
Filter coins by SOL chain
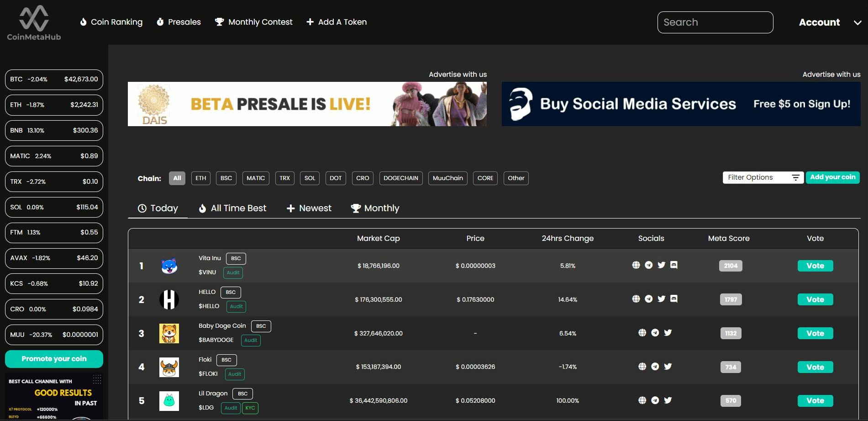tap(310, 178)
